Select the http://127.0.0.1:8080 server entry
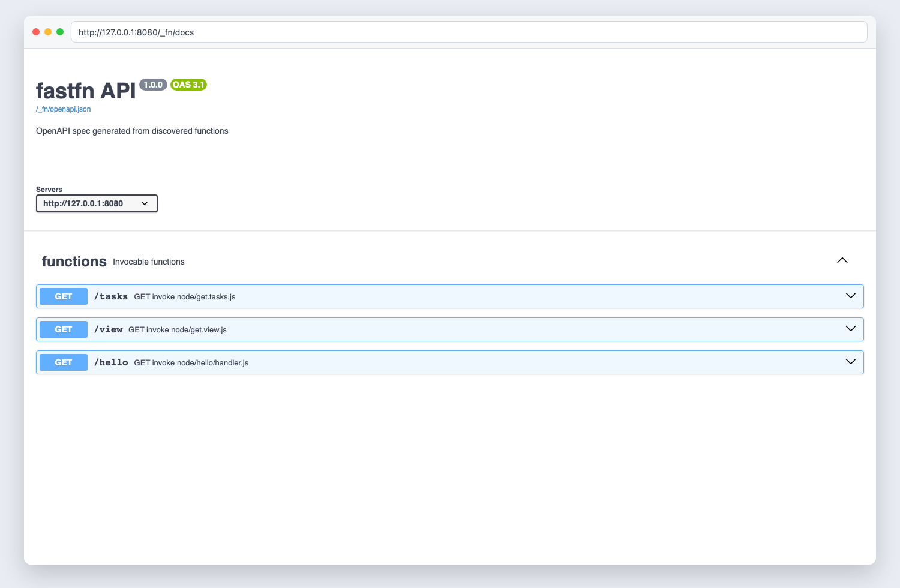Image resolution: width=900 pixels, height=588 pixels. point(83,203)
